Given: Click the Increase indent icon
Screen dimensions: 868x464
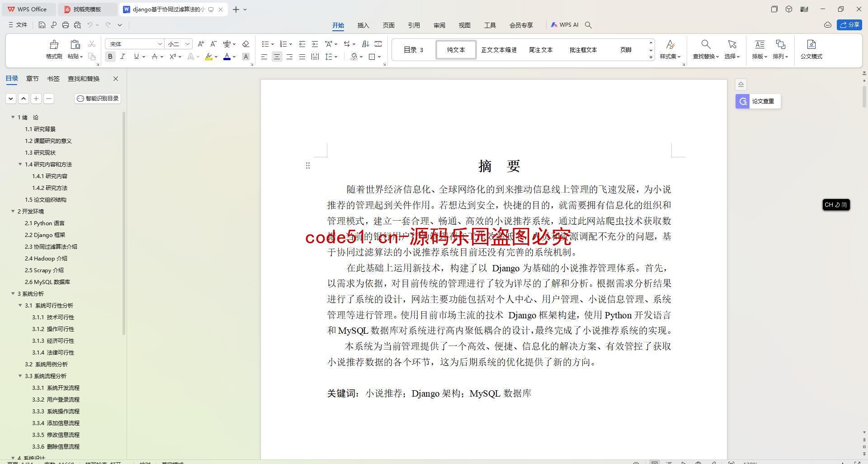Looking at the screenshot, I should pos(315,44).
